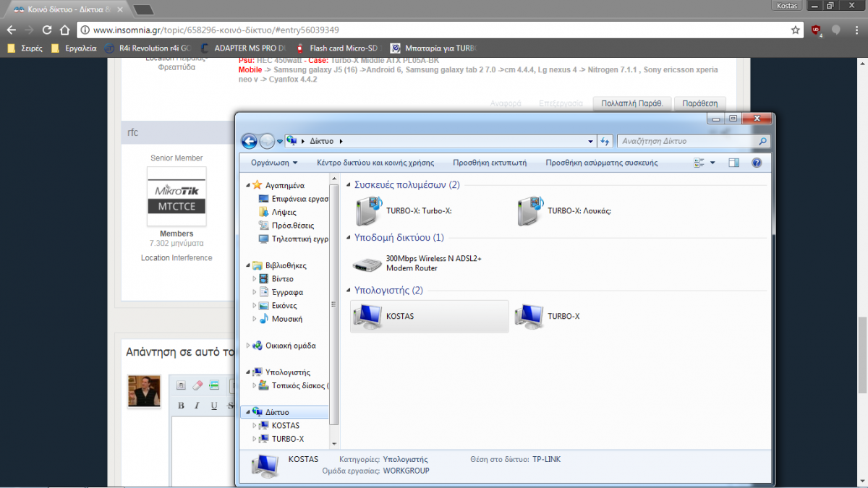Viewport: 868px width, 488px height.
Task: Click Δίκτυο breadcrumb in address bar
Action: coord(322,141)
